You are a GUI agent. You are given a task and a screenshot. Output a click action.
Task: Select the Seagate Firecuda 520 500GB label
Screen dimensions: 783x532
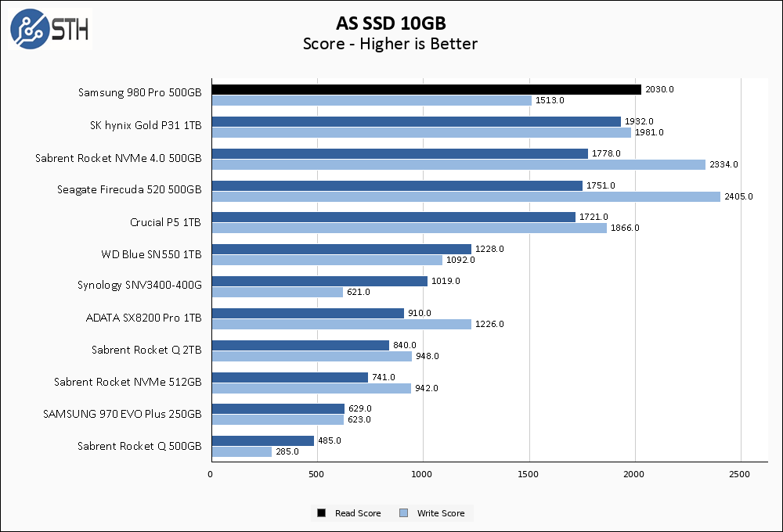click(129, 190)
